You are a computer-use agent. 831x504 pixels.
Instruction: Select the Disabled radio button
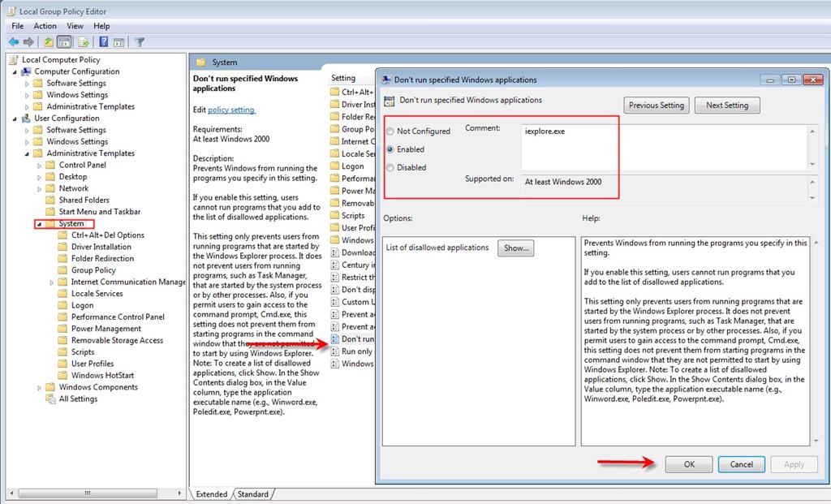pos(390,167)
